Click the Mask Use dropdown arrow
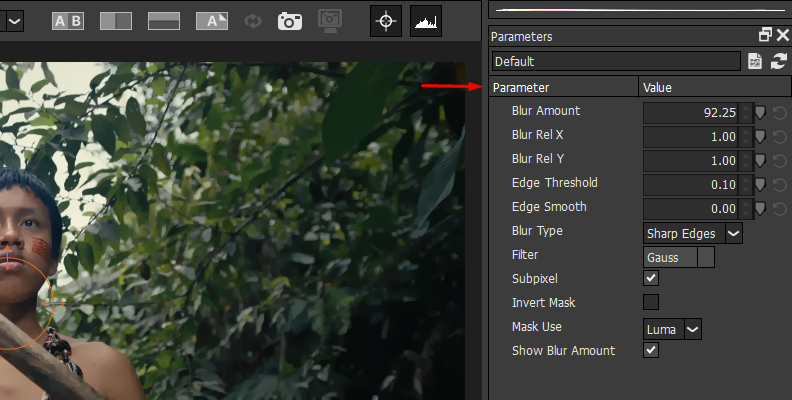The width and height of the screenshot is (792, 400). [692, 329]
